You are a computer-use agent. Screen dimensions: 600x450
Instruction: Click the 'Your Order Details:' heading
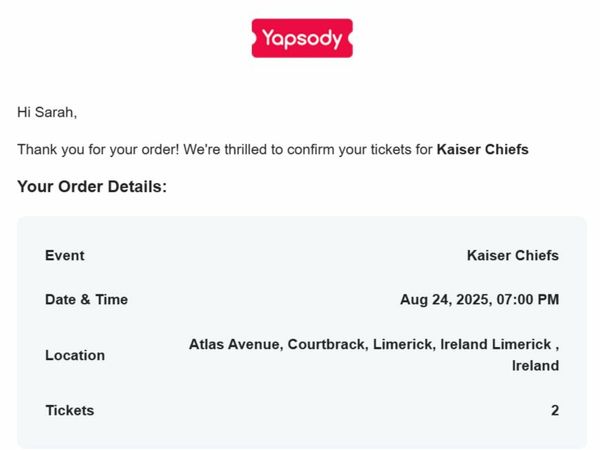click(x=92, y=187)
